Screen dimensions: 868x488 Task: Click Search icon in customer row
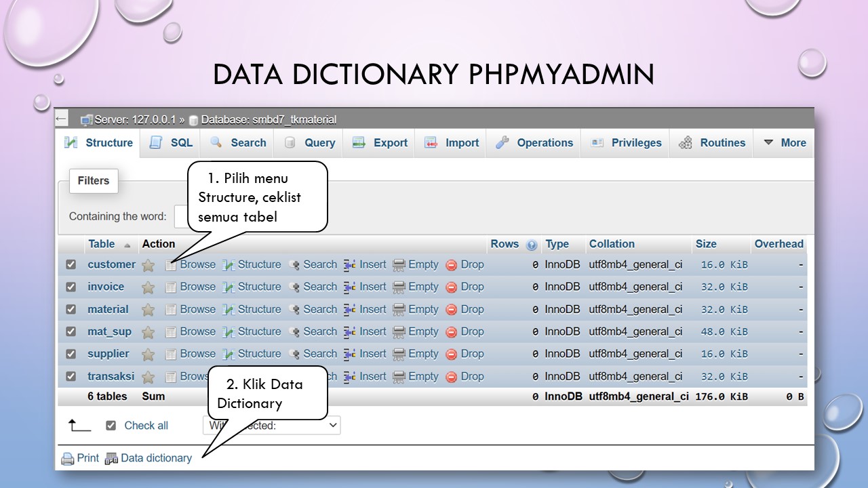click(294, 265)
